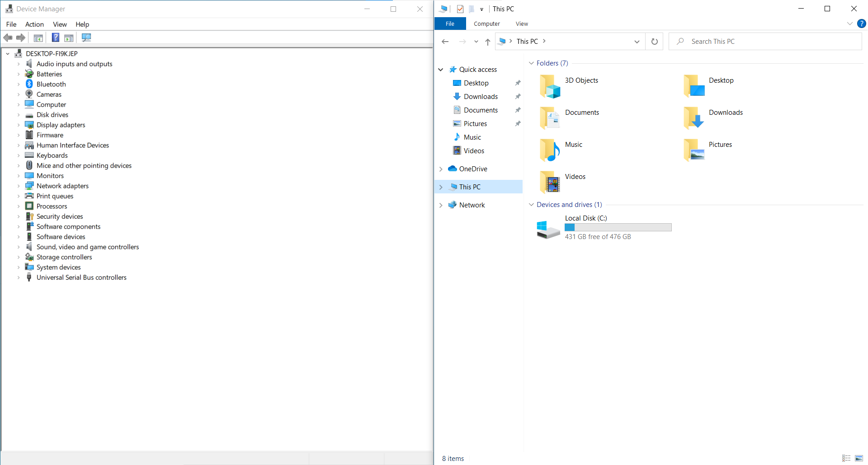This screenshot has width=868, height=465.
Task: Select OneDrive in the navigation pane
Action: 473,169
